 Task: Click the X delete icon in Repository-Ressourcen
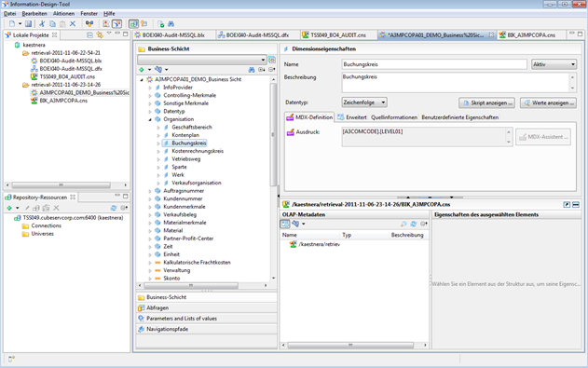(56, 208)
